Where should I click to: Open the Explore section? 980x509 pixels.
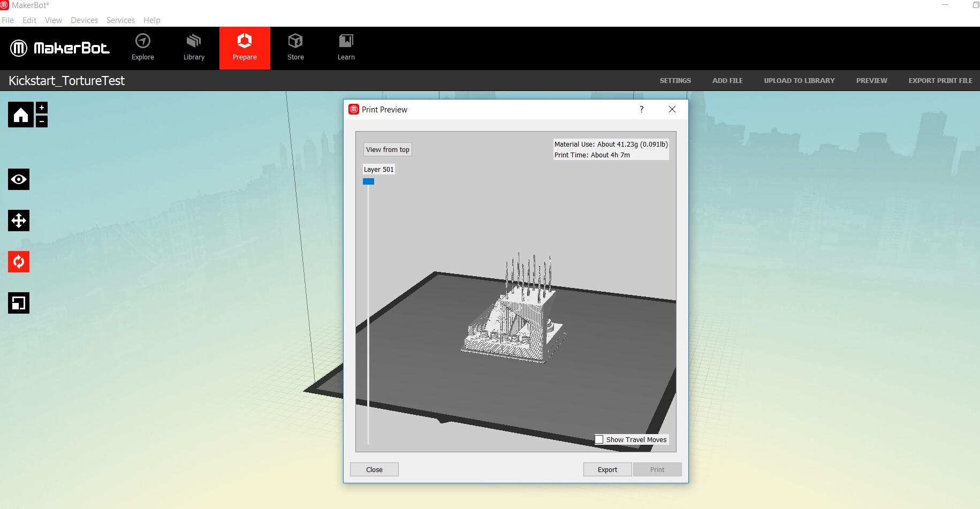tap(143, 48)
